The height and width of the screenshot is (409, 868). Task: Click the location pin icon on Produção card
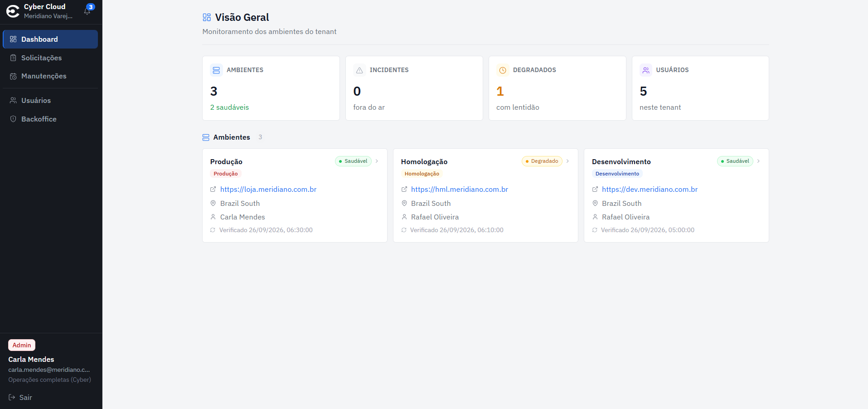pyautogui.click(x=213, y=204)
